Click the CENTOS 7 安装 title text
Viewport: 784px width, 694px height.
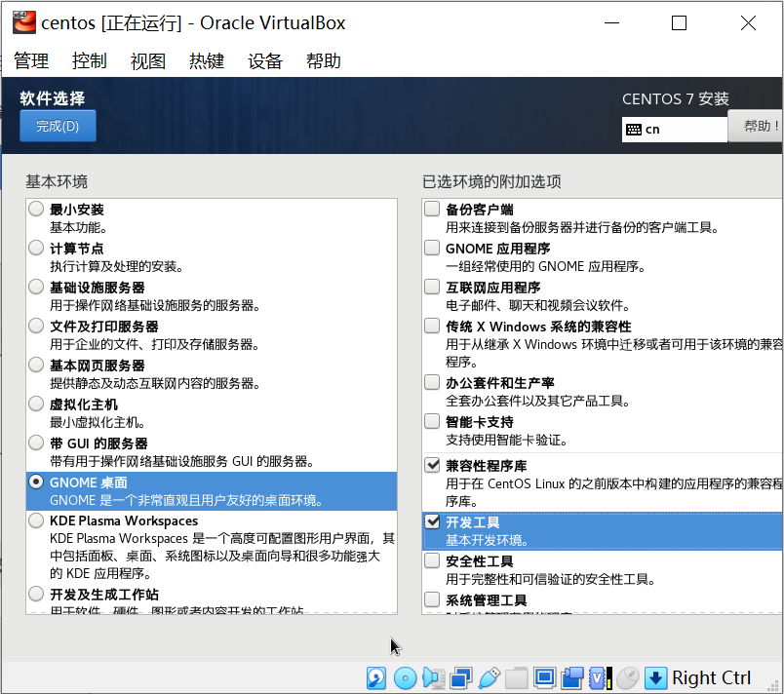[676, 98]
